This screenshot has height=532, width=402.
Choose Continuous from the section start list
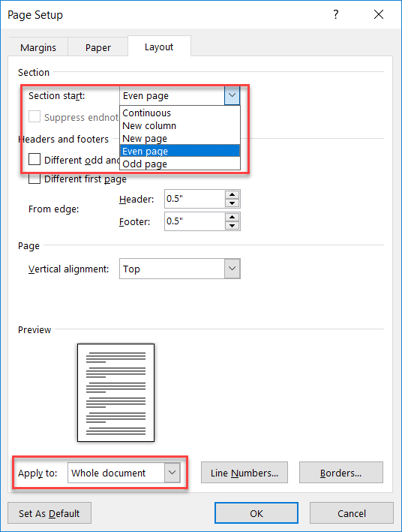(x=180, y=113)
